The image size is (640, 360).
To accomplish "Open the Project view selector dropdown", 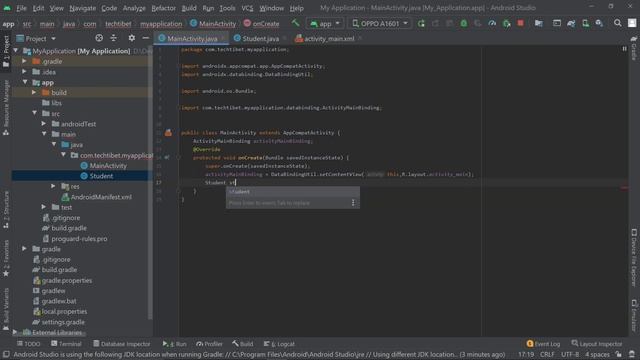I will click(36, 38).
